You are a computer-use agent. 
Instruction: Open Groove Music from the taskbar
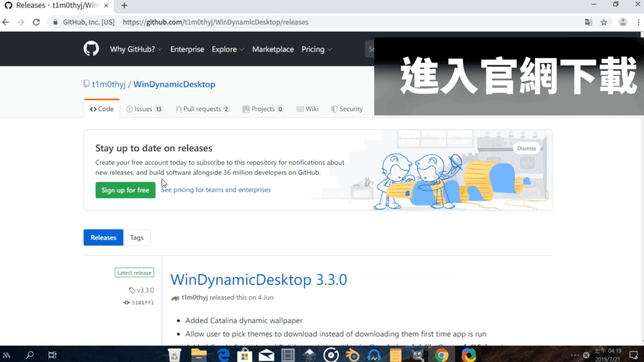point(331,355)
